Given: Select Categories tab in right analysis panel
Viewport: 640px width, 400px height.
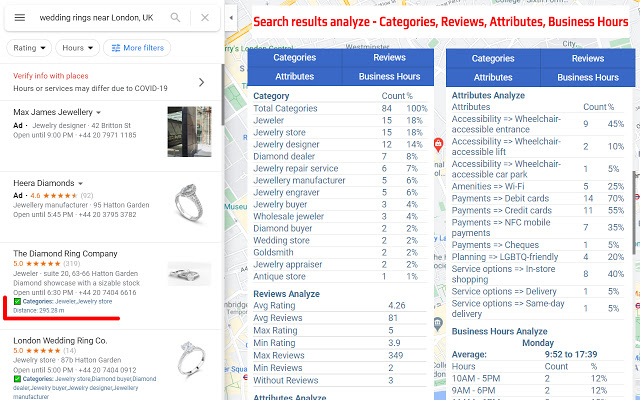Looking at the screenshot, I should [x=493, y=58].
